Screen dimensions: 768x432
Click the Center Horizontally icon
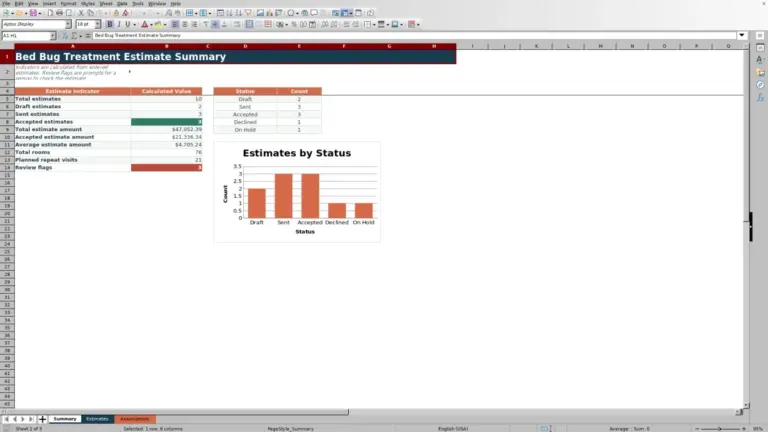tap(185, 24)
